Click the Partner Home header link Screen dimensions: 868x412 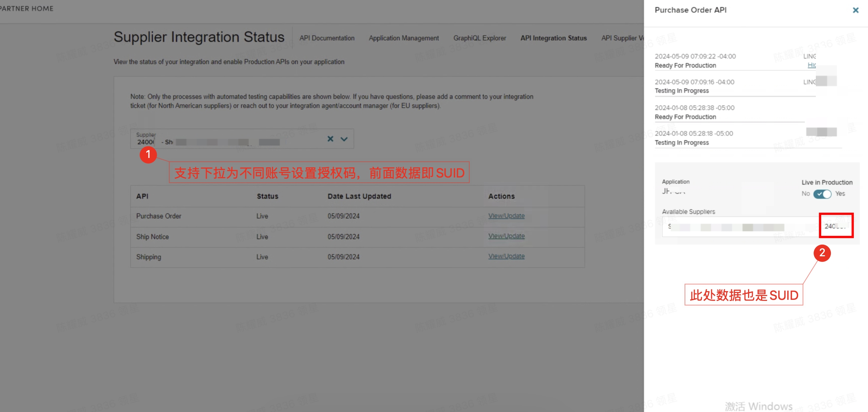pyautogui.click(x=27, y=8)
